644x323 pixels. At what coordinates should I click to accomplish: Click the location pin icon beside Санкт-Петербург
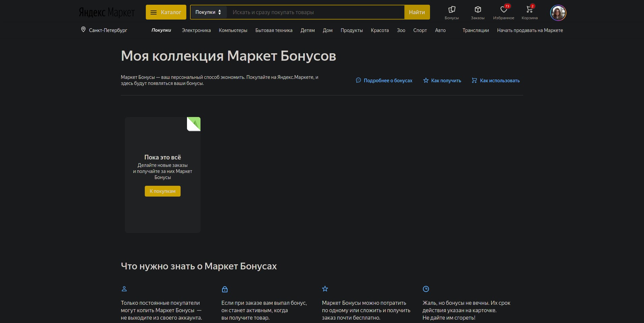83,30
